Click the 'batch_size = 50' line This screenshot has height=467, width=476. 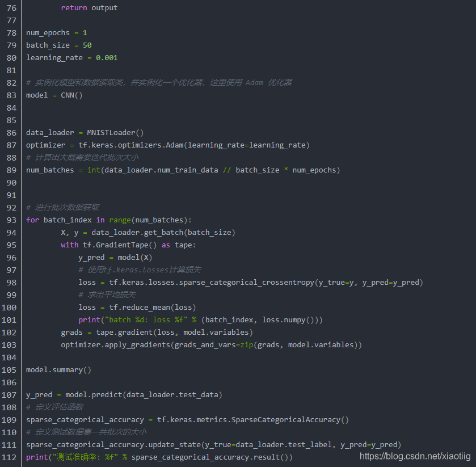[58, 45]
